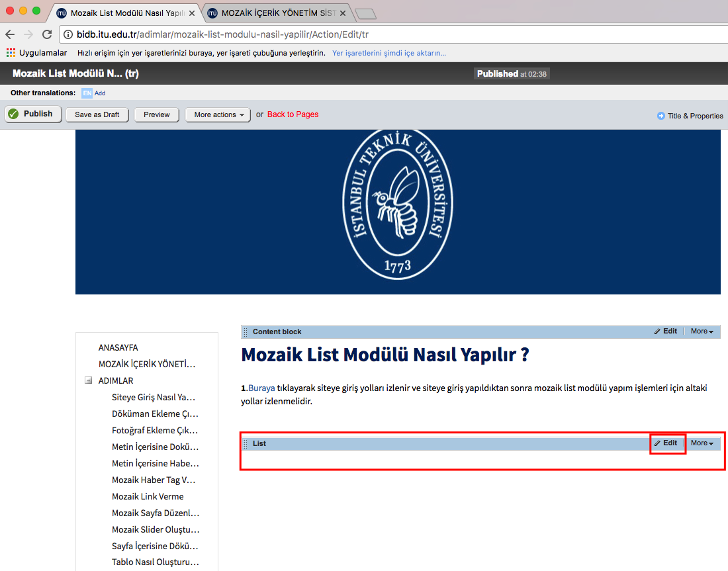Click the browser Forward arrow
728x571 pixels.
tap(28, 34)
